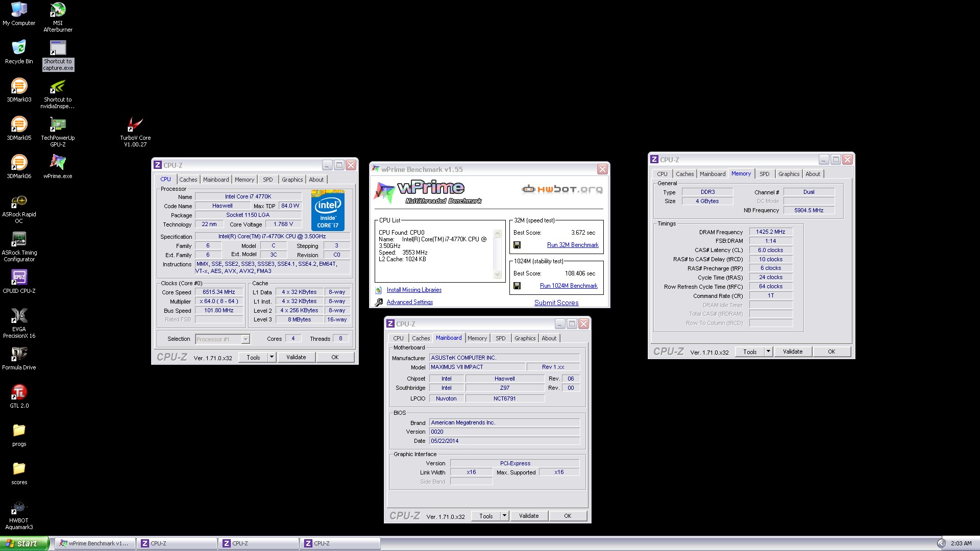This screenshot has width=980, height=551.
Task: Click Run 32M Benchmark link
Action: click(573, 245)
